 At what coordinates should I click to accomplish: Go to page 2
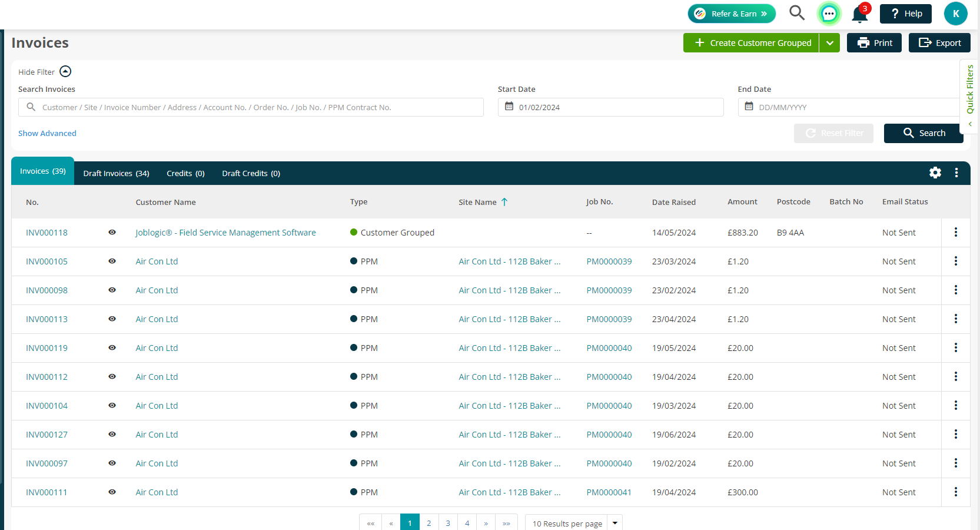(x=429, y=523)
